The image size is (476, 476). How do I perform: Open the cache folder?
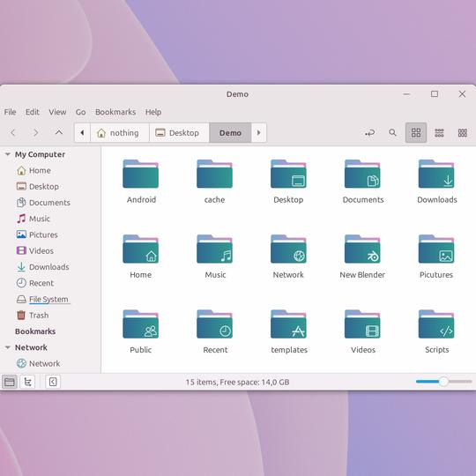click(x=214, y=174)
